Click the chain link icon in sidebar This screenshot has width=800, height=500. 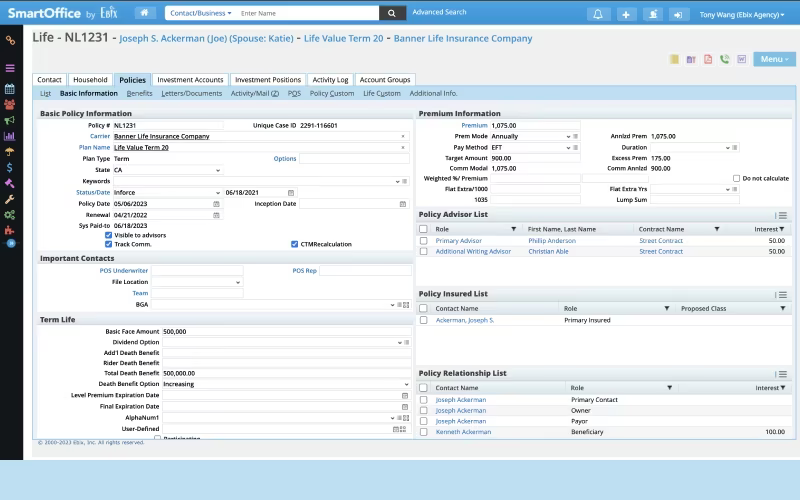pyautogui.click(x=10, y=40)
